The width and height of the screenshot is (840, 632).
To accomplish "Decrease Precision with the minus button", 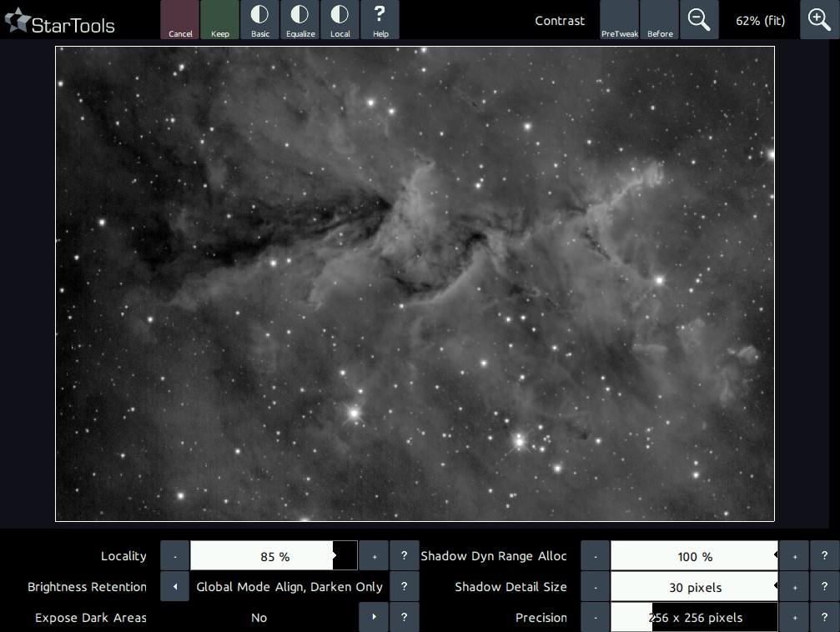I will pyautogui.click(x=596, y=618).
